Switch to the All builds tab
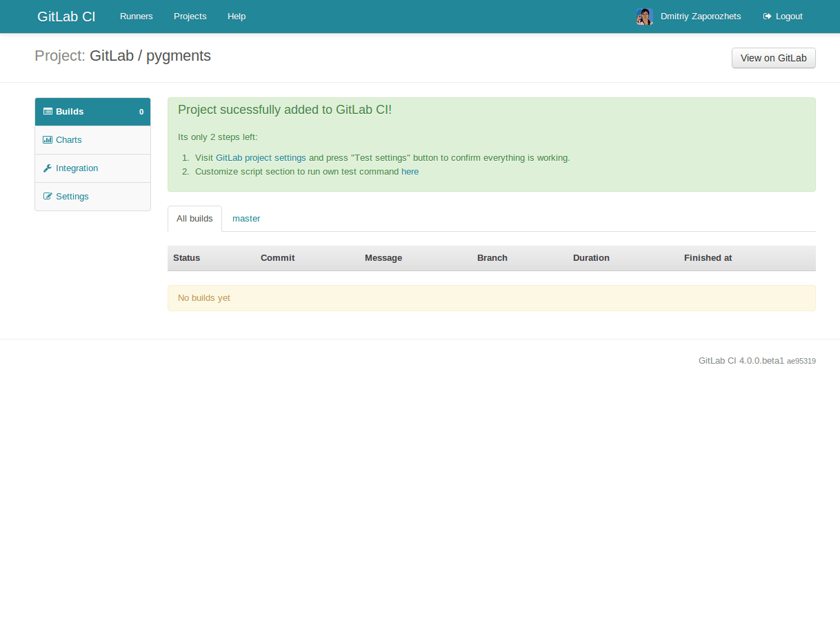 coord(194,219)
